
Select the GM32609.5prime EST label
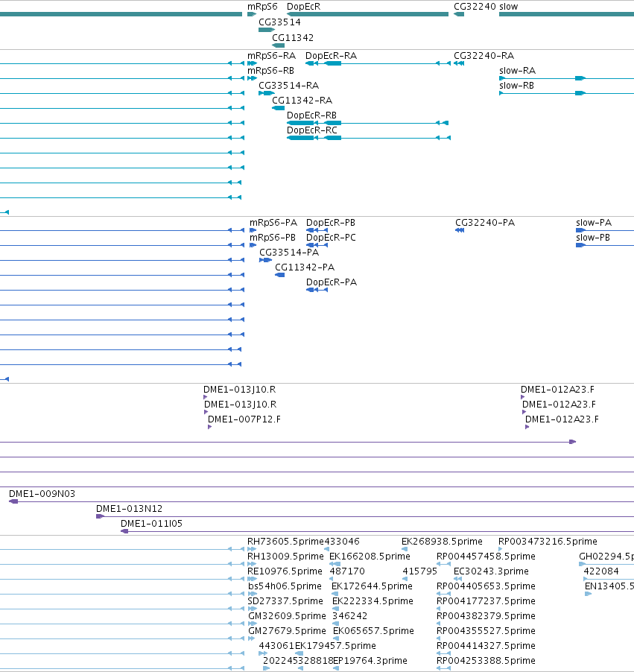287,616
